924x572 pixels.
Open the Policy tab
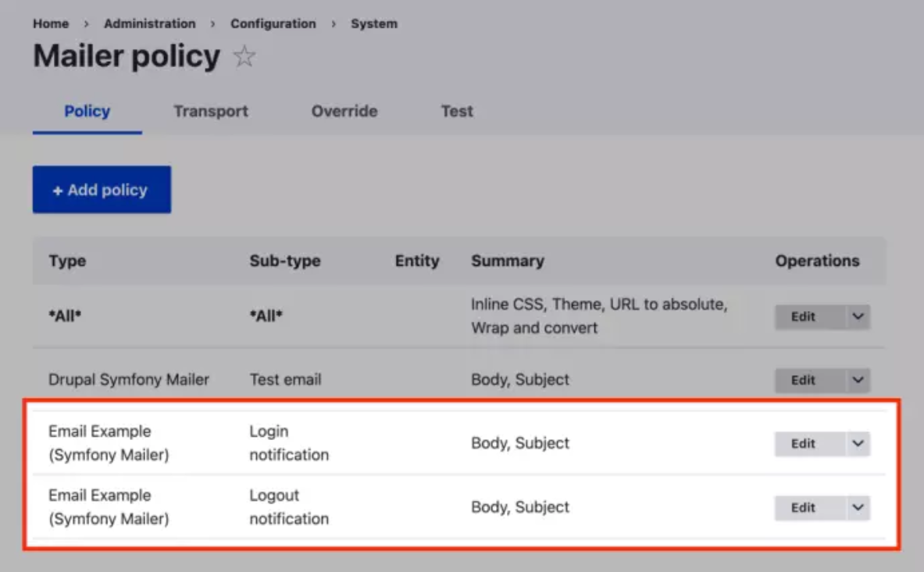coord(87,111)
